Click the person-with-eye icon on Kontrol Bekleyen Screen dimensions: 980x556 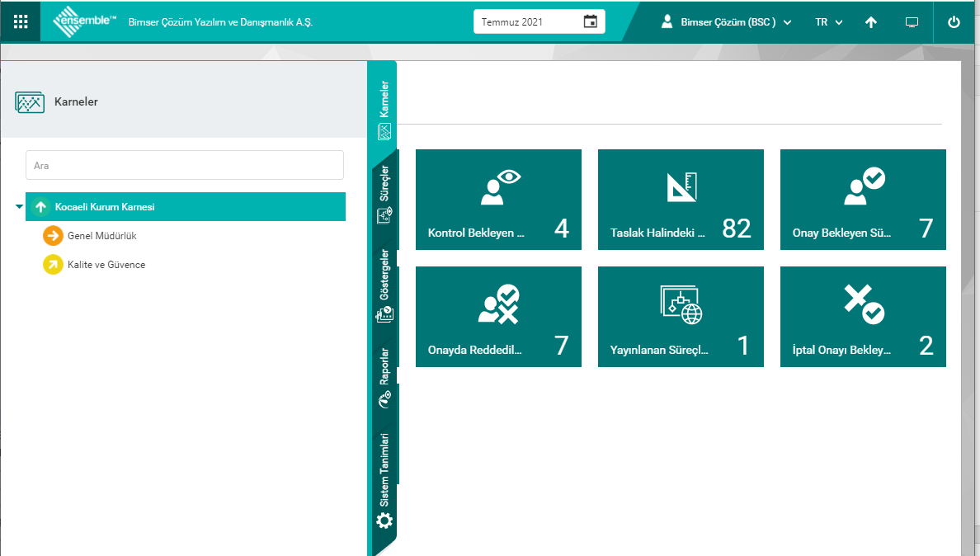pos(500,186)
